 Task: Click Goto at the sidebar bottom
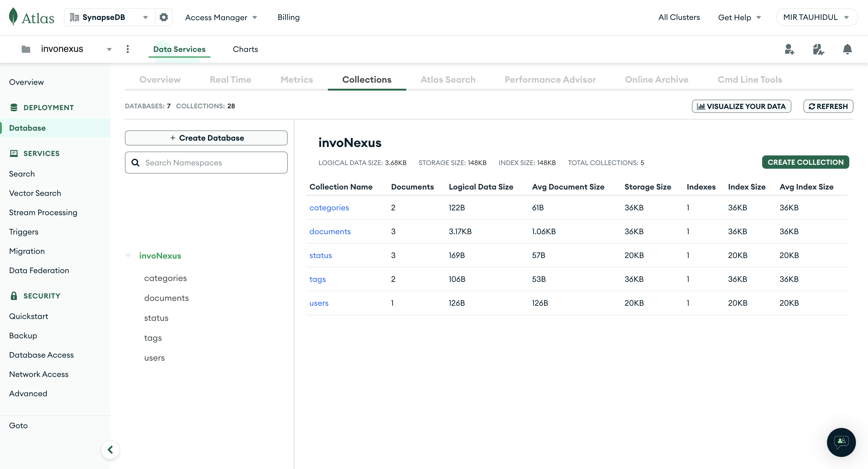coord(18,425)
